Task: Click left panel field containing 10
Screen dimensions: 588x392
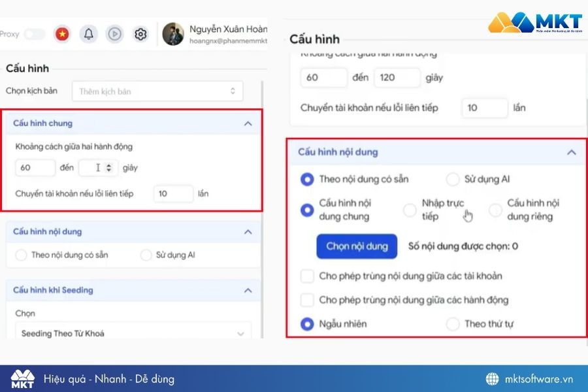Action: (x=173, y=193)
